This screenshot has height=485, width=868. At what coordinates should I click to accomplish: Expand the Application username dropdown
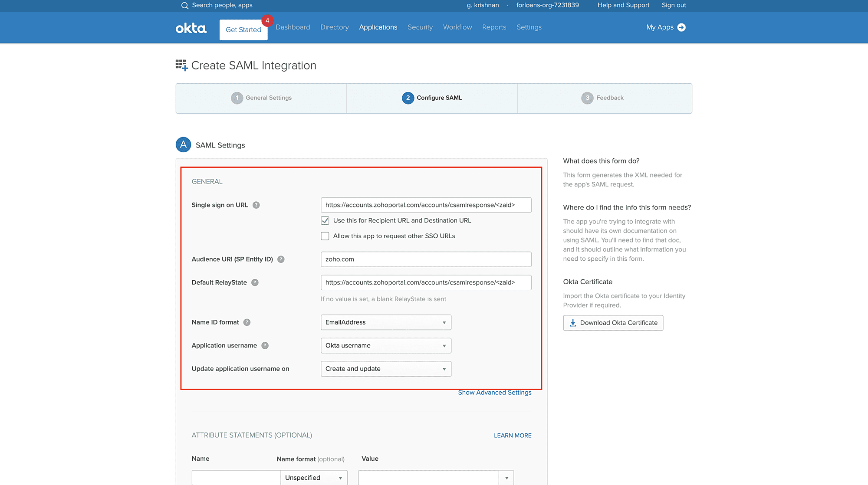[x=386, y=346]
